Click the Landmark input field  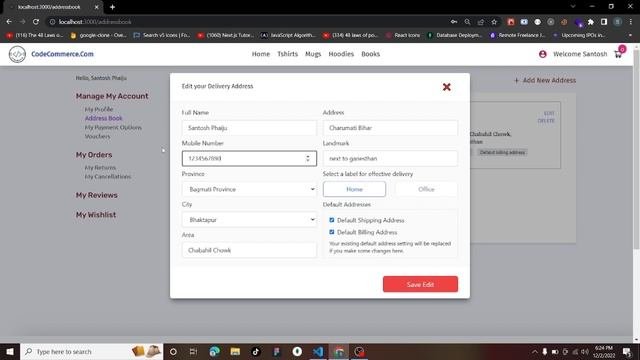tap(390, 158)
